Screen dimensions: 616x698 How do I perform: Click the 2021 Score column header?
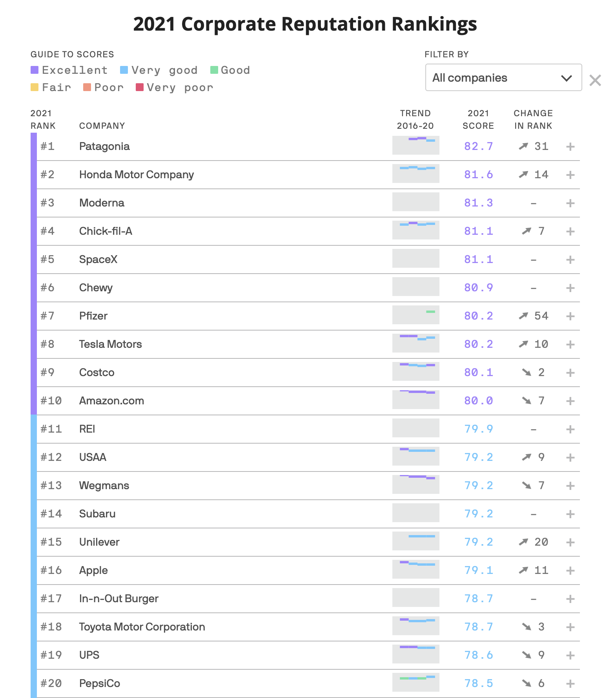[x=478, y=120]
